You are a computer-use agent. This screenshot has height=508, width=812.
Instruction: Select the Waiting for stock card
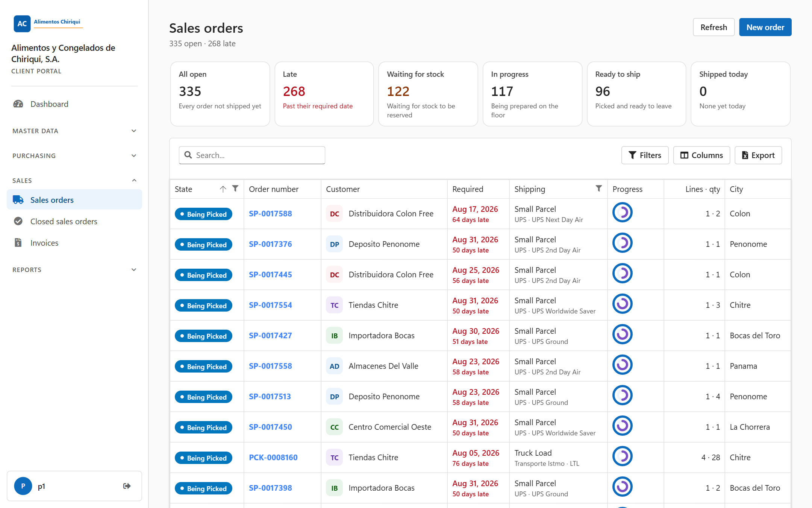click(x=428, y=94)
